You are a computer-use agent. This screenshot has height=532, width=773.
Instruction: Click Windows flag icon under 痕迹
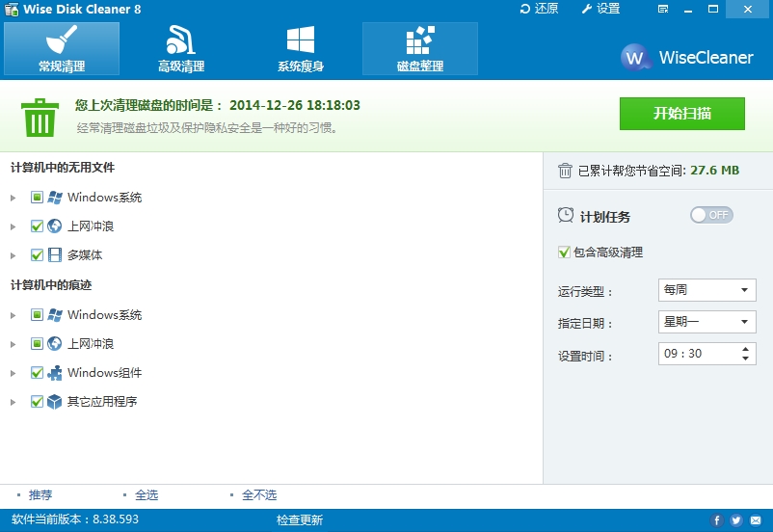point(55,314)
